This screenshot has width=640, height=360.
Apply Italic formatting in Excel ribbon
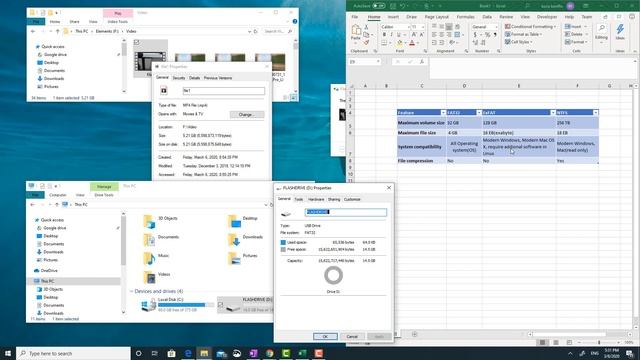[391, 35]
